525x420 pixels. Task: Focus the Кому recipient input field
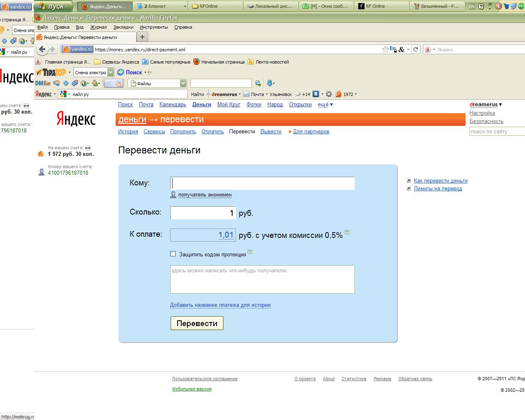pyautogui.click(x=262, y=183)
